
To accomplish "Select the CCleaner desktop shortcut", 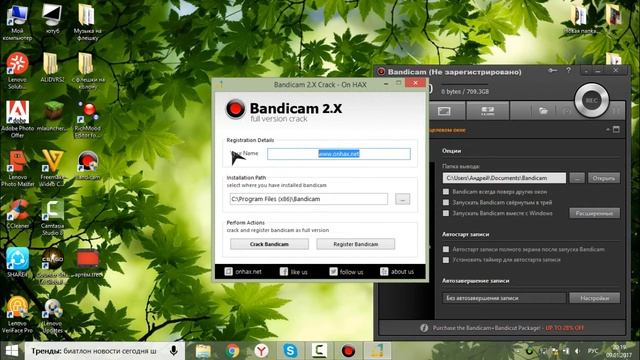I will tap(18, 214).
